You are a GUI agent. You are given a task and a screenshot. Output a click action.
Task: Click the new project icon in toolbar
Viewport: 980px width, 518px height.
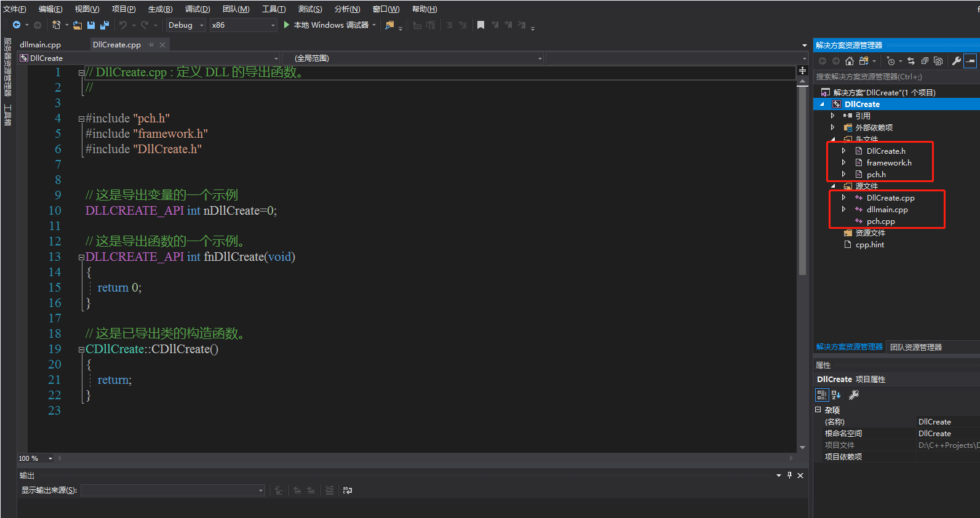pos(56,25)
